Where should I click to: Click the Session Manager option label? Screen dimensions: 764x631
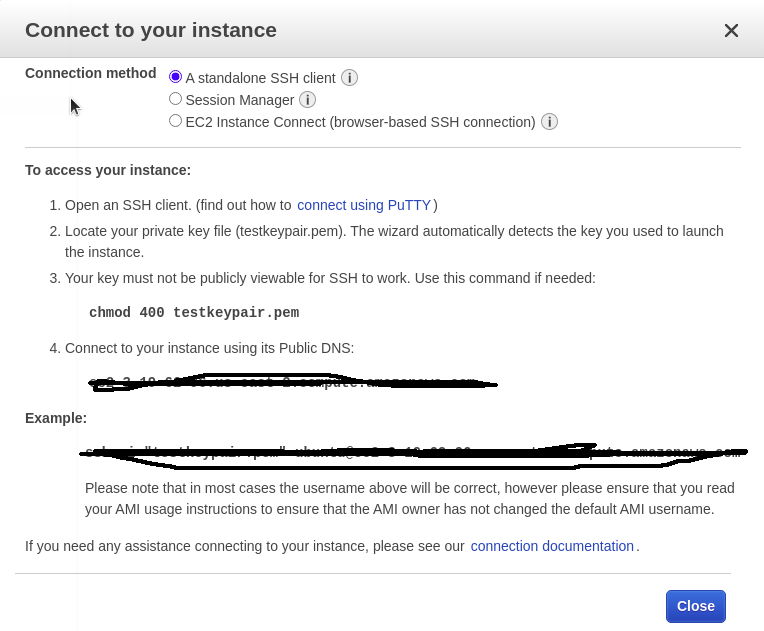point(240,100)
